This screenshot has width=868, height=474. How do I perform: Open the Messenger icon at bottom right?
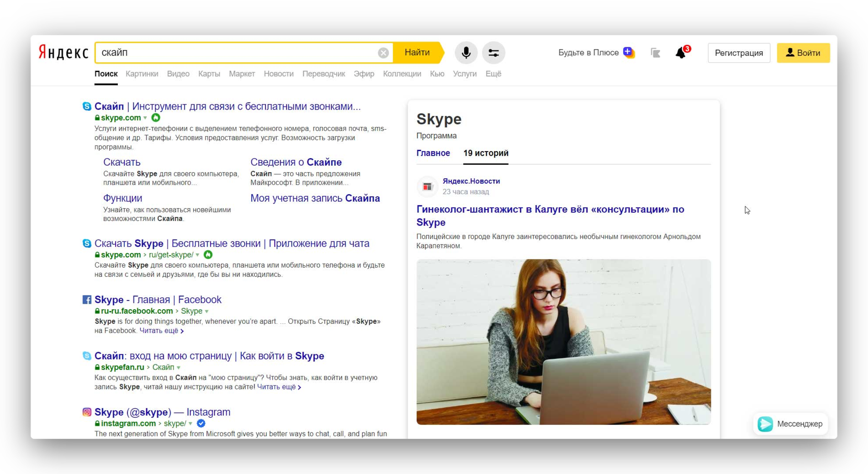click(765, 424)
